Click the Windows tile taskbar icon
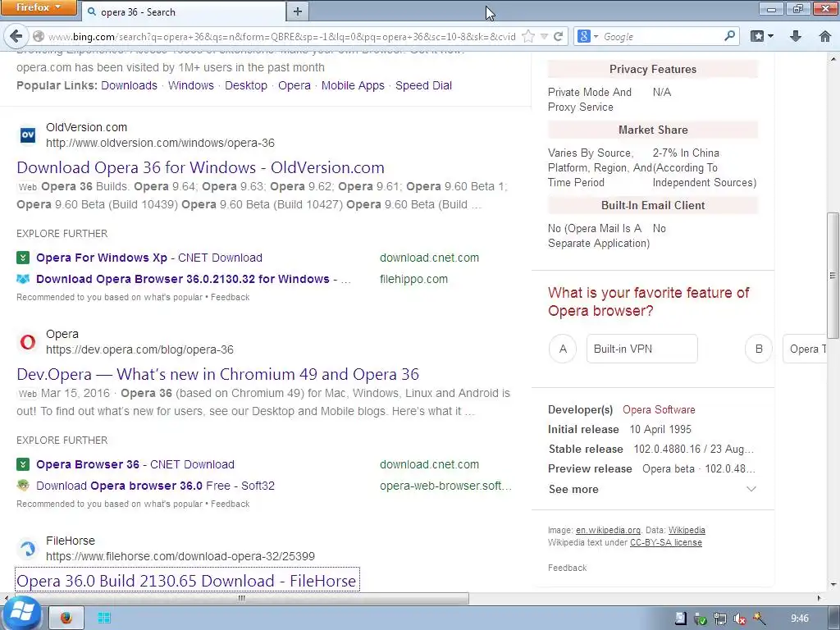This screenshot has height=630, width=840. (x=104, y=619)
